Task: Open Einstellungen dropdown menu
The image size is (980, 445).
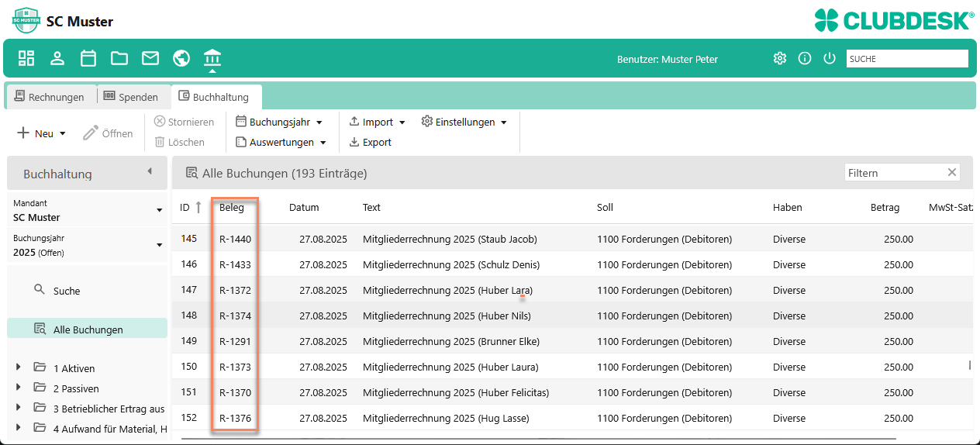Action: point(464,122)
